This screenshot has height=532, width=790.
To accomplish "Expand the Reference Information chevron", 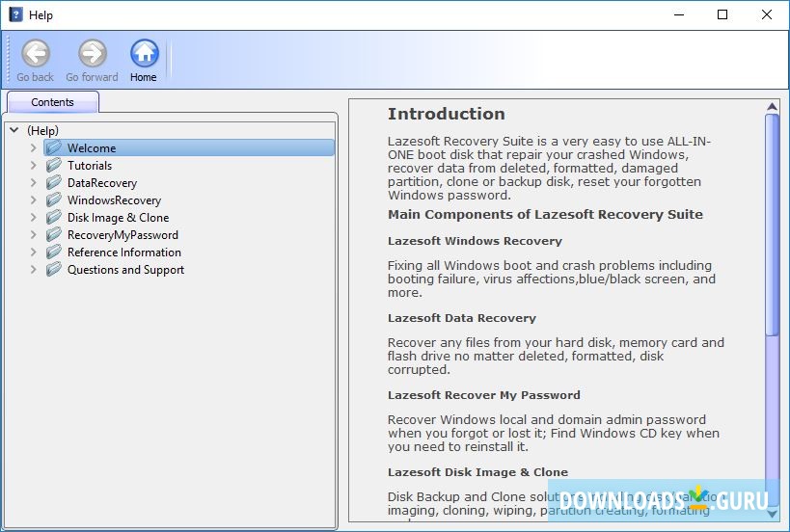I will click(x=33, y=253).
